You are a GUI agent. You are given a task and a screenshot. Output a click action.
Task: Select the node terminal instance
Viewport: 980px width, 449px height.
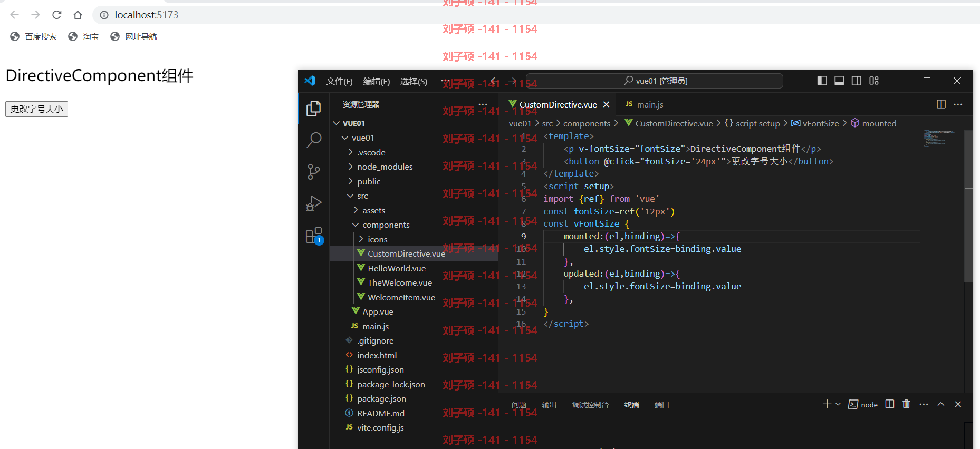click(x=863, y=404)
